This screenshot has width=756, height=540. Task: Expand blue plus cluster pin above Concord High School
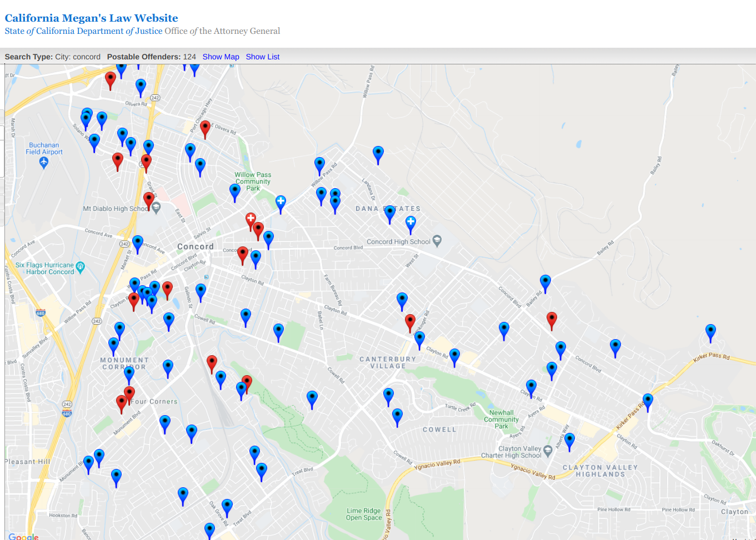(410, 223)
